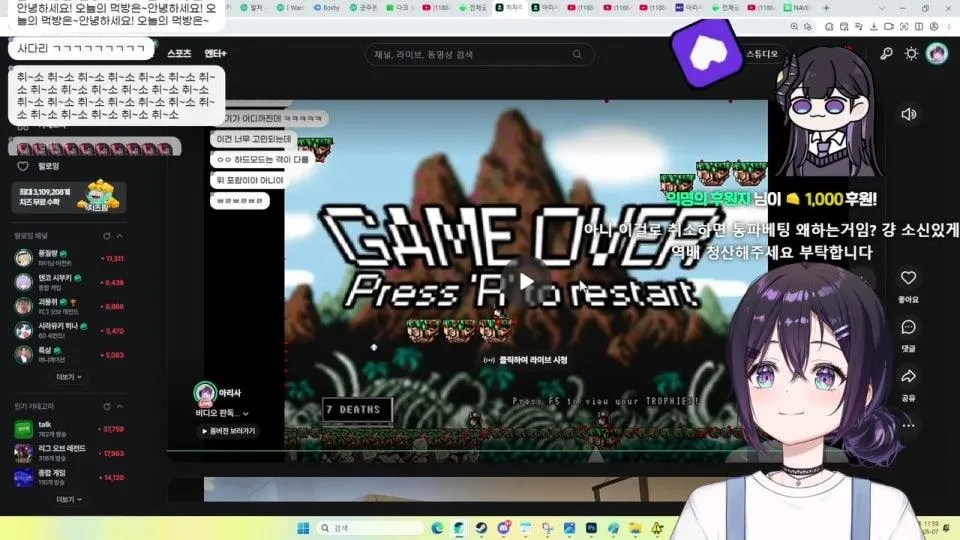Open the 리그 오브 레전드 category
This screenshot has width=960, height=540.
tap(69, 453)
